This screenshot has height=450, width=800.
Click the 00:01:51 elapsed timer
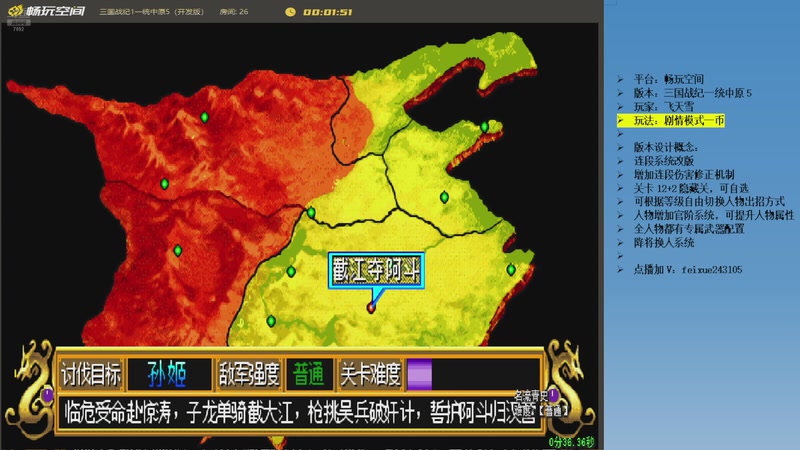tap(328, 12)
